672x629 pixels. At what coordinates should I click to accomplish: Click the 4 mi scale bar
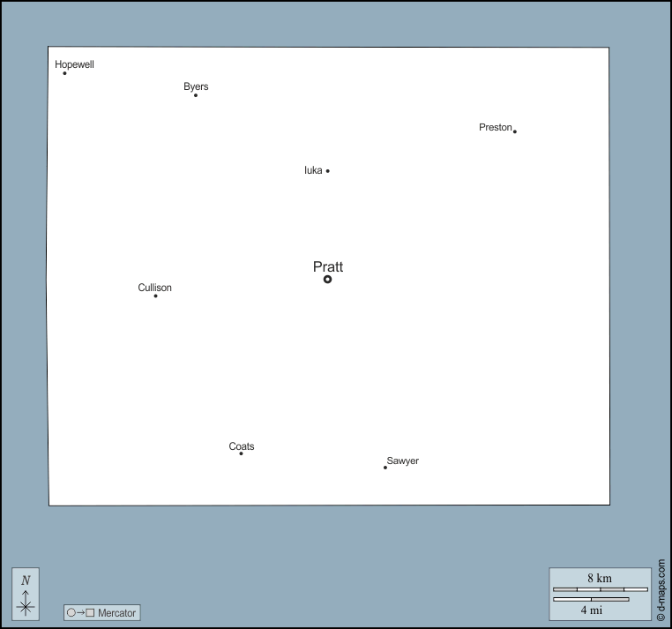(x=591, y=600)
